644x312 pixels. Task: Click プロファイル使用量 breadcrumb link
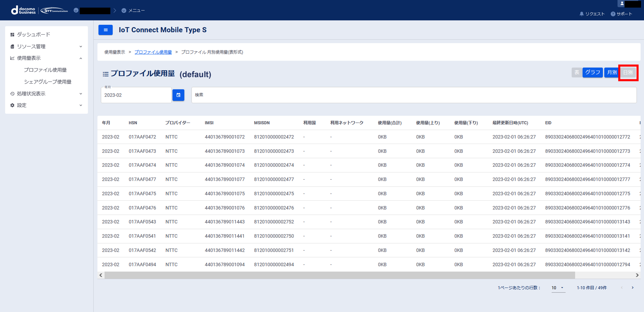click(153, 52)
